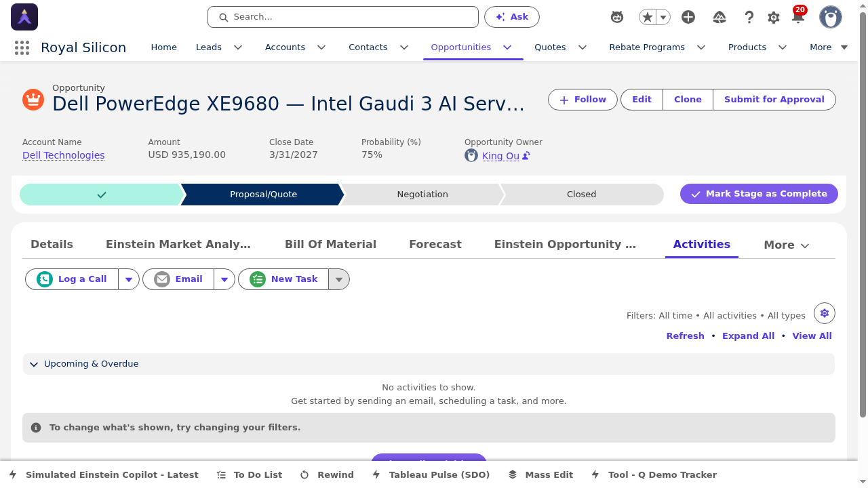Open the Quotes nav tab
This screenshot has width=868, height=488.
click(550, 47)
